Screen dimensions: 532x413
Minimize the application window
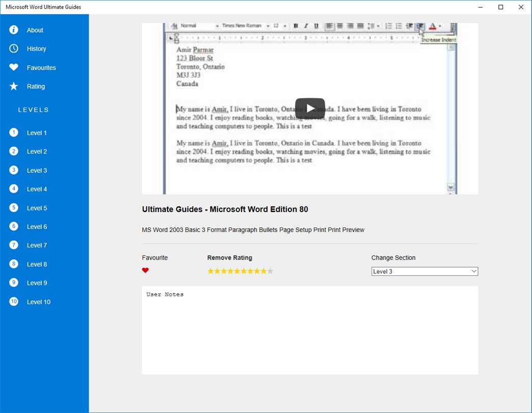[x=480, y=7]
